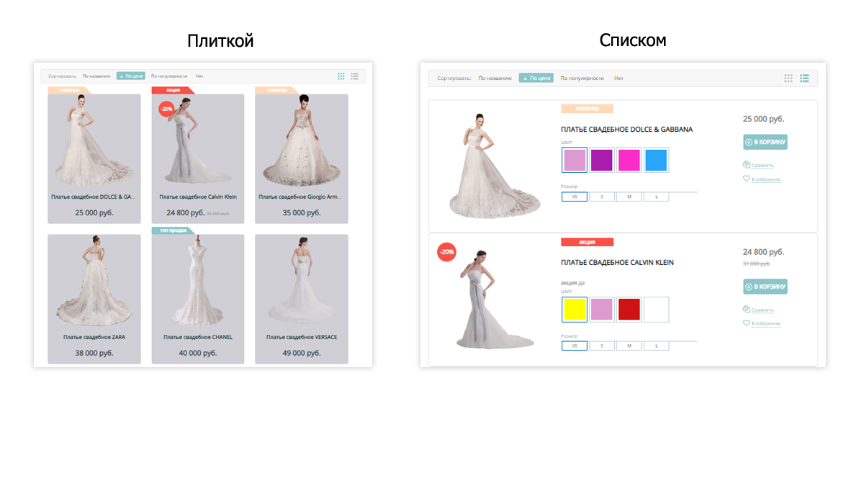This screenshot has height=504, width=864.
Task: Click favorites heart for Calvin Klein list item
Action: tap(747, 323)
